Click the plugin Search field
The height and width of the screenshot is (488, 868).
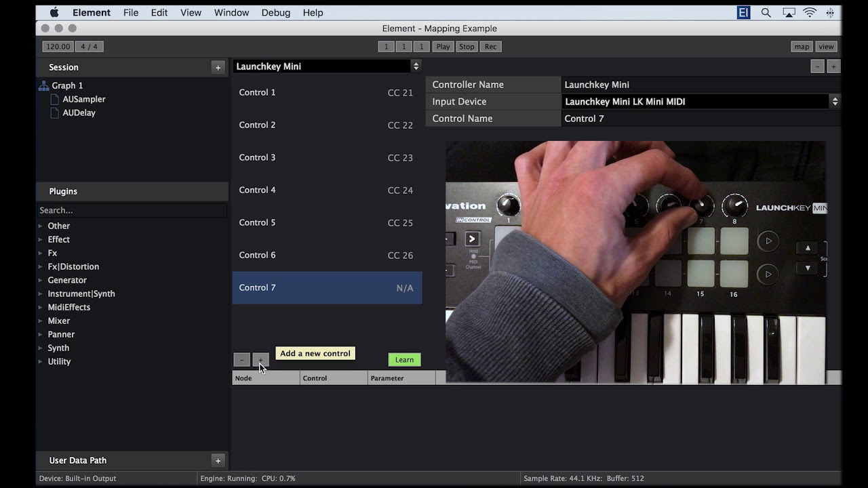tap(132, 210)
